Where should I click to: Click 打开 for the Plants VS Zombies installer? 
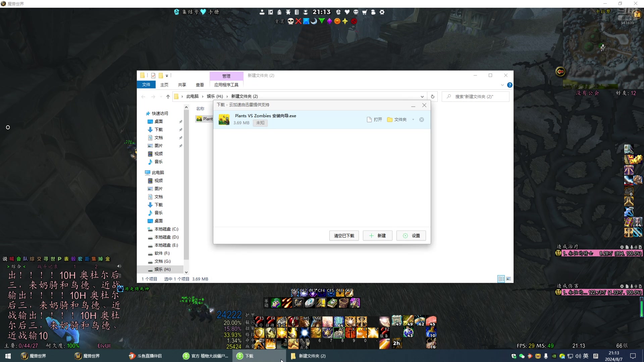point(375,120)
